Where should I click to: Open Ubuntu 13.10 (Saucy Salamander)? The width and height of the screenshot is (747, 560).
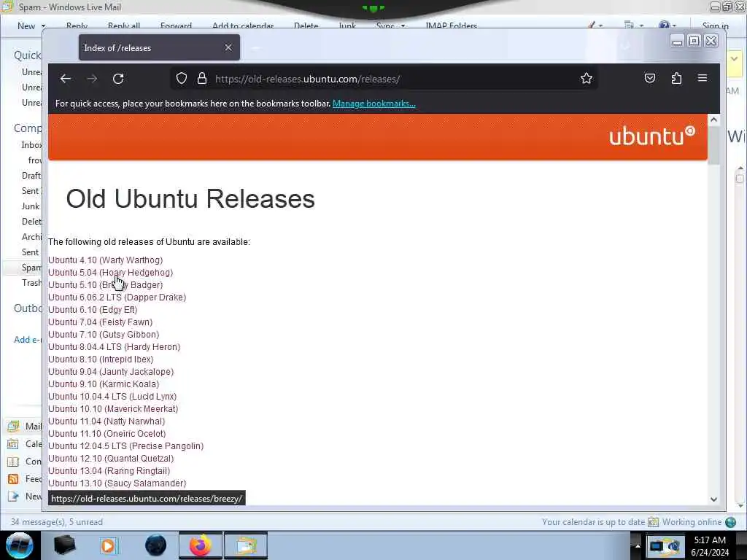point(117,483)
